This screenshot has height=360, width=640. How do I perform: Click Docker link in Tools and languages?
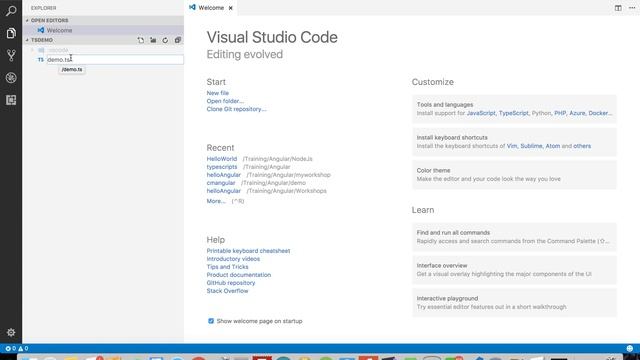pyautogui.click(x=599, y=113)
